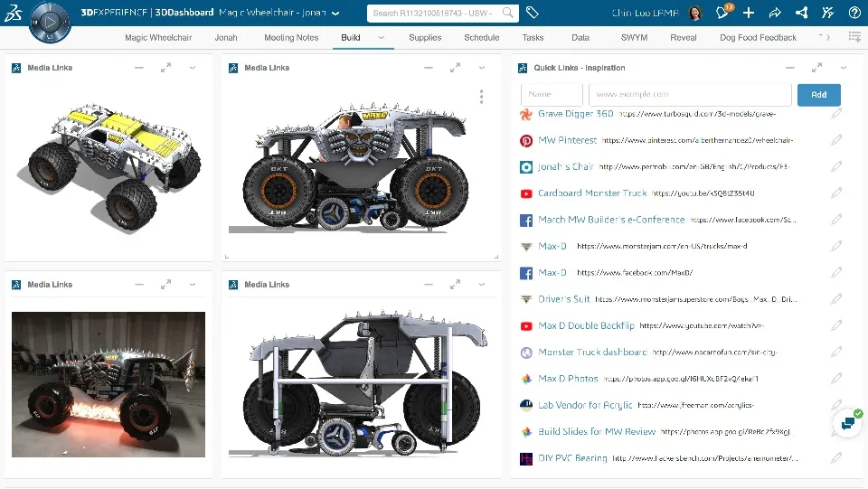868x489 pixels.
Task: Open the Monster Truck dashboard link
Action: (592, 352)
